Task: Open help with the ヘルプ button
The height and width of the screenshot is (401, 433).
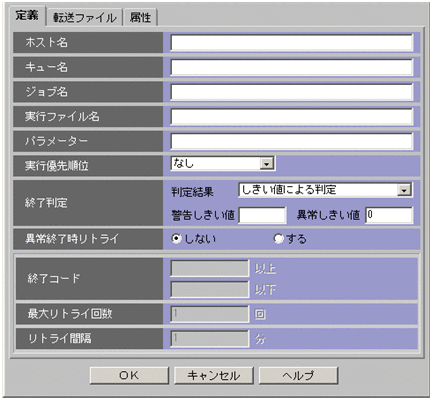Action: click(x=298, y=376)
